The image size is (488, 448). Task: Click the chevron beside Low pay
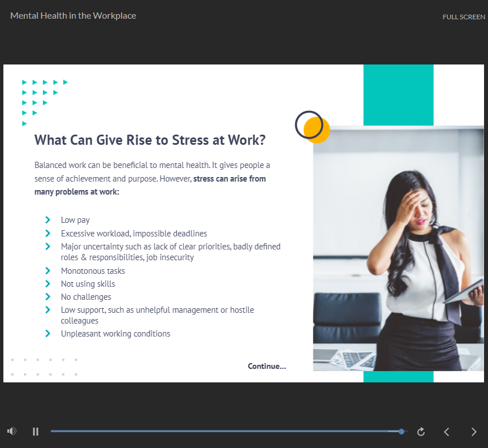48,220
